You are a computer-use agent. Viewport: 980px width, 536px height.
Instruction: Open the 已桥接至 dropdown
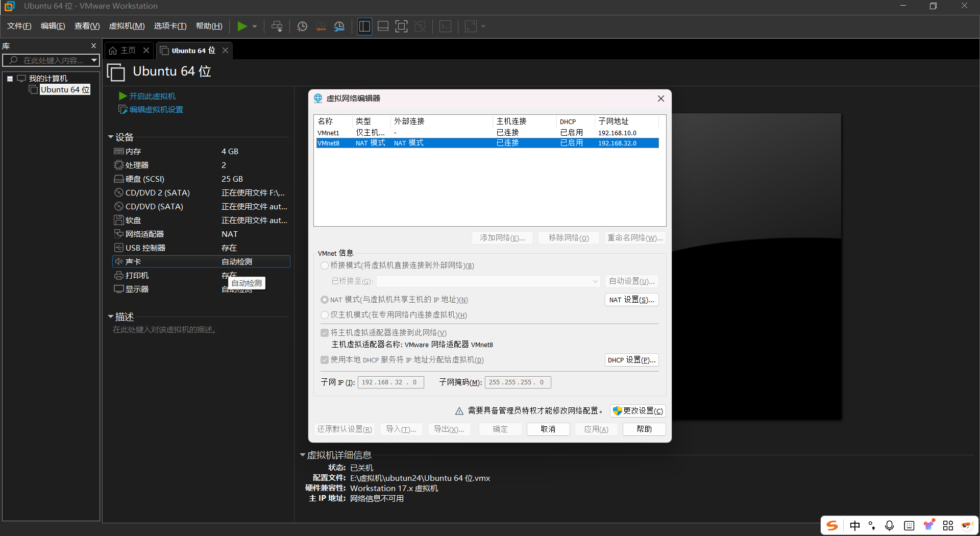[x=488, y=281]
